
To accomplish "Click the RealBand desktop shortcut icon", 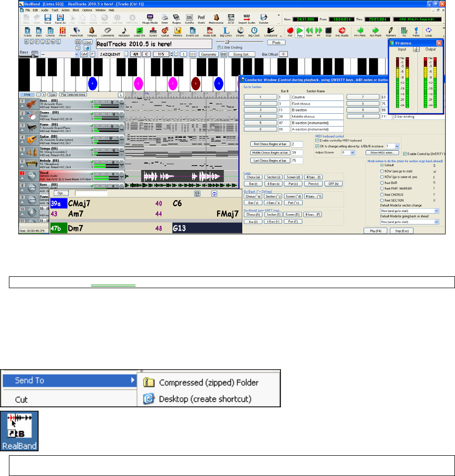I will (x=19, y=431).
